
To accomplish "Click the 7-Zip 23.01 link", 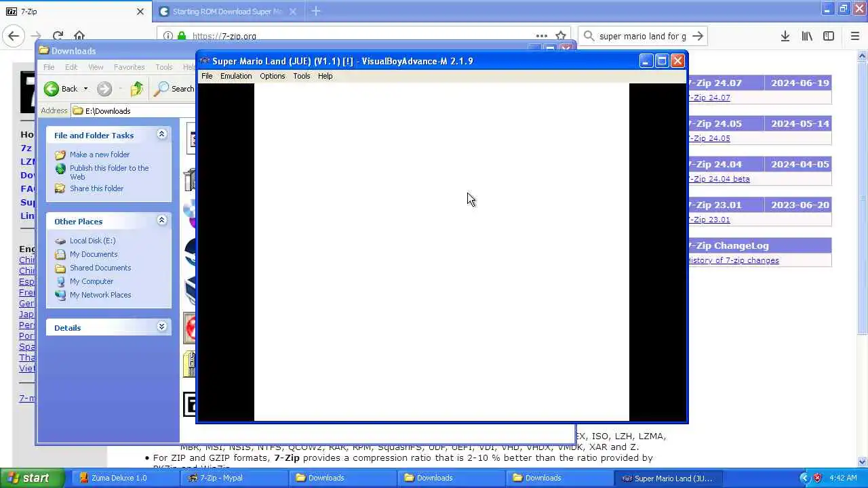I will point(709,220).
